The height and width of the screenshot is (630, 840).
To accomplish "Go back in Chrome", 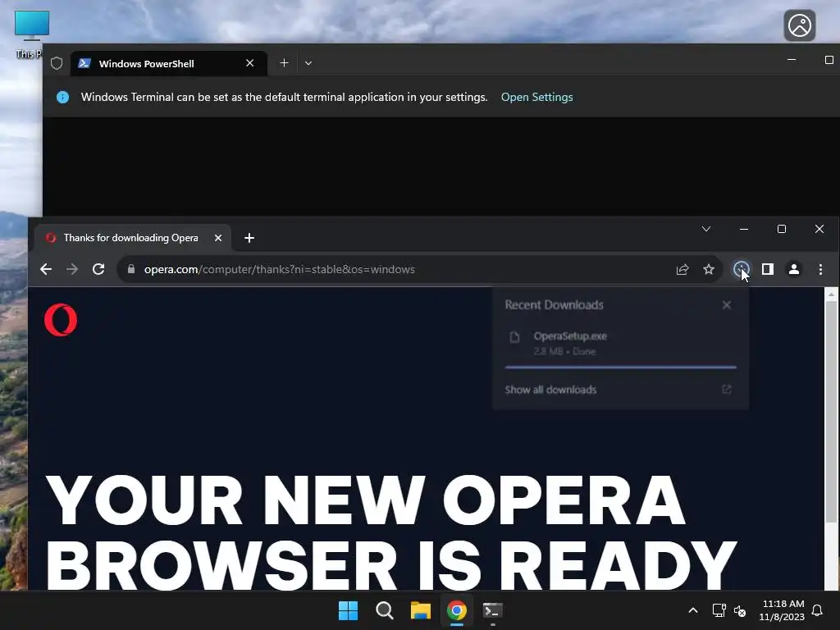I will (x=46, y=269).
